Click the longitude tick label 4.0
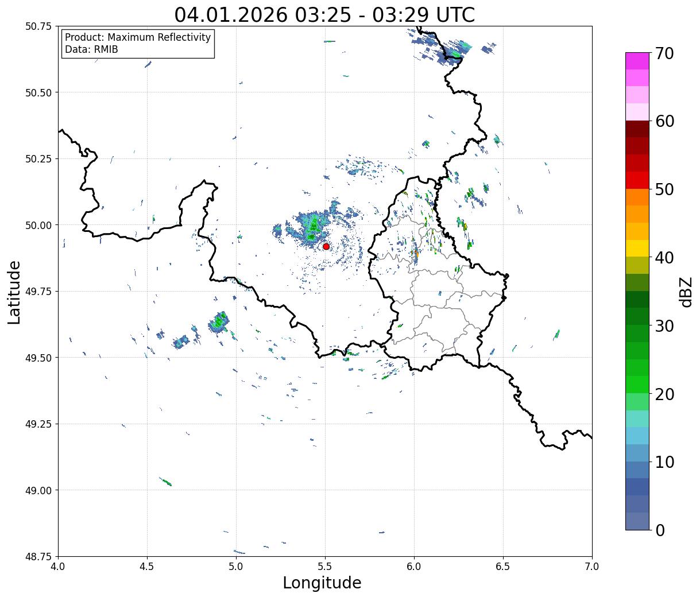Viewport: 700px width, 597px height. (x=58, y=567)
